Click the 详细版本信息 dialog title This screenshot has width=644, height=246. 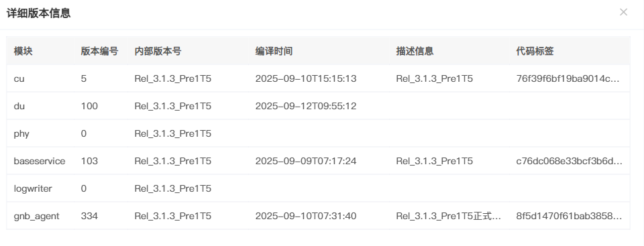coord(39,13)
